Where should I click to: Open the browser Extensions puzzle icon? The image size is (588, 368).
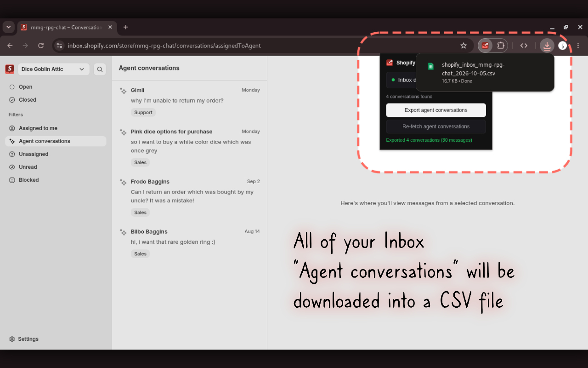click(501, 46)
